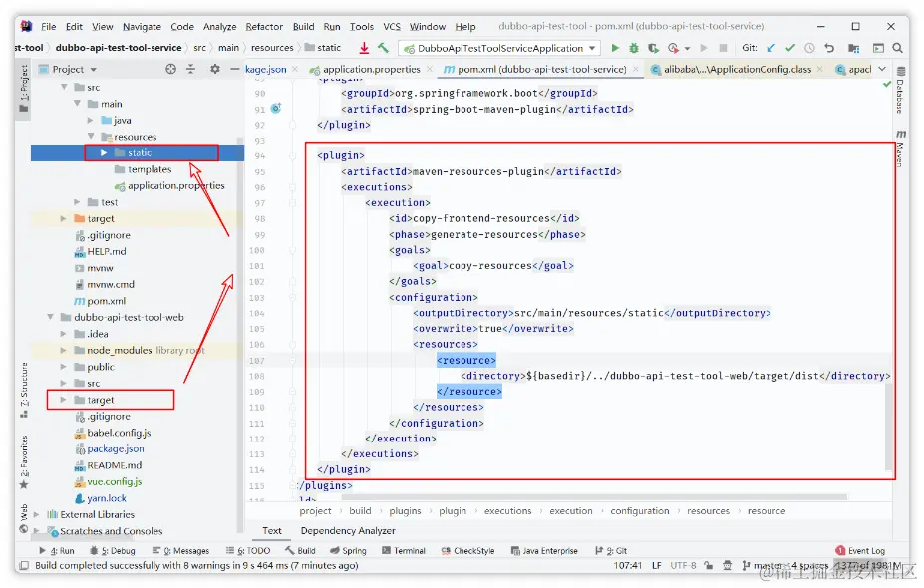Click the Profiler run icon
The image size is (924, 588).
click(673, 48)
